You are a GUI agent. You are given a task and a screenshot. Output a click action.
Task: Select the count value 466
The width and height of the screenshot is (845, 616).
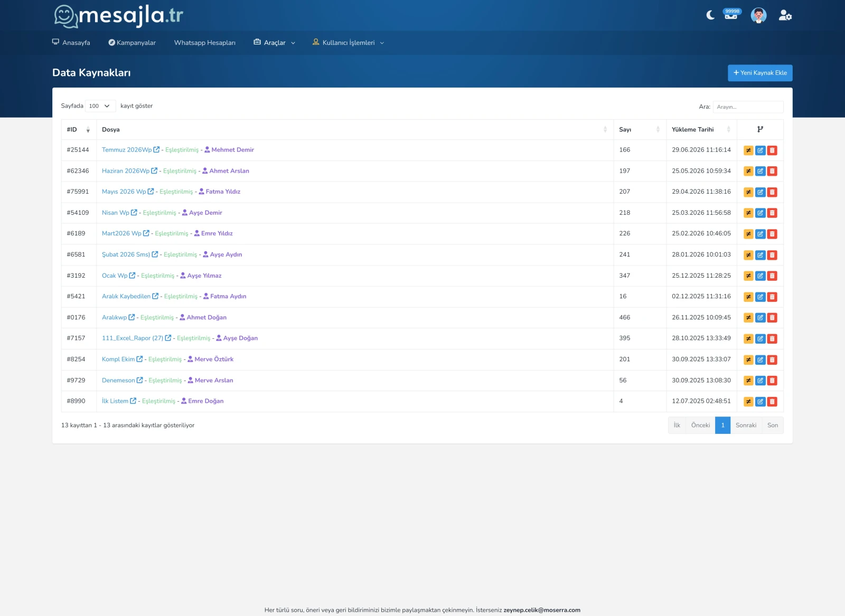pos(624,318)
